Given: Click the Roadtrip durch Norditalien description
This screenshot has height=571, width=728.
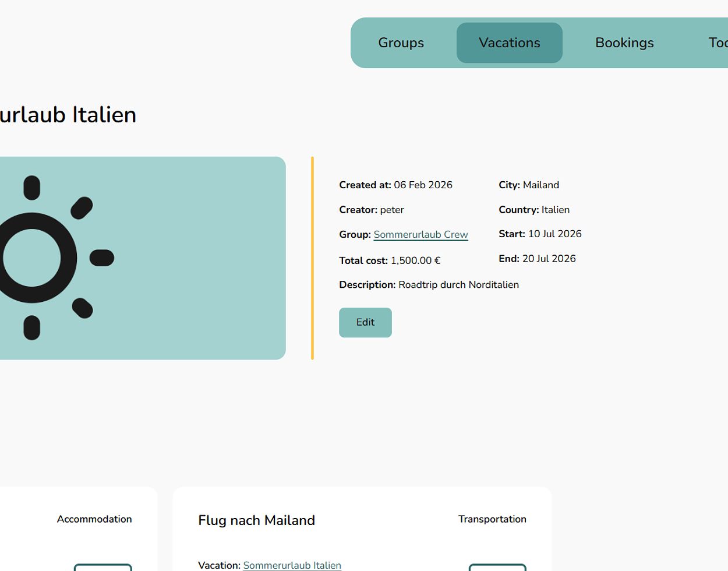Looking at the screenshot, I should tap(458, 285).
